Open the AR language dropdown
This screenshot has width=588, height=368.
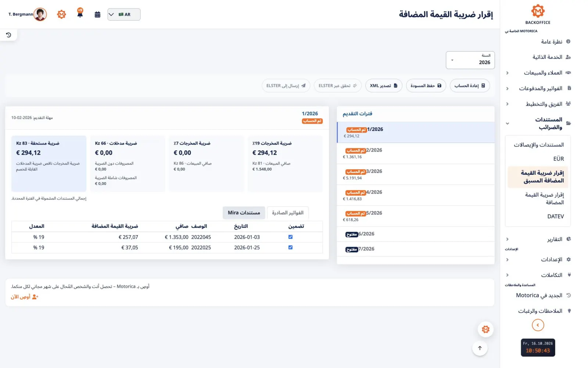(x=124, y=14)
